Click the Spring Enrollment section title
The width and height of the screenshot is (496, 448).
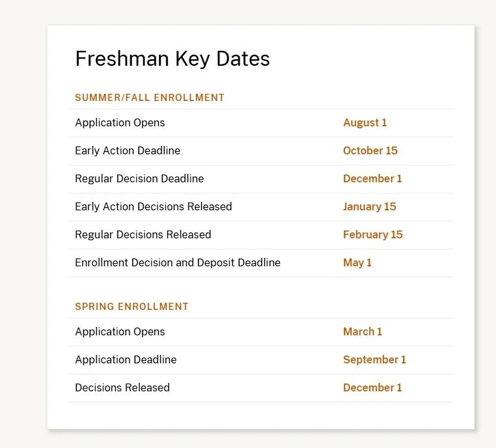pyautogui.click(x=131, y=307)
